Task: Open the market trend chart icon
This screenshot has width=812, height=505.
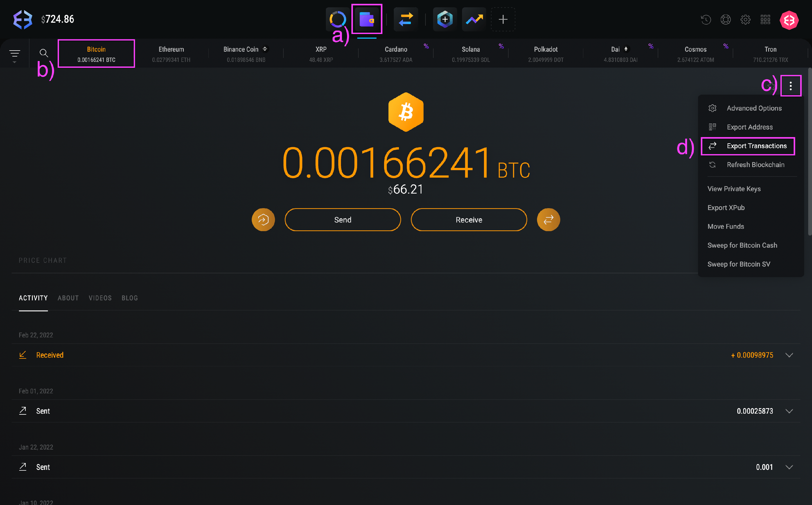Action: [x=474, y=19]
